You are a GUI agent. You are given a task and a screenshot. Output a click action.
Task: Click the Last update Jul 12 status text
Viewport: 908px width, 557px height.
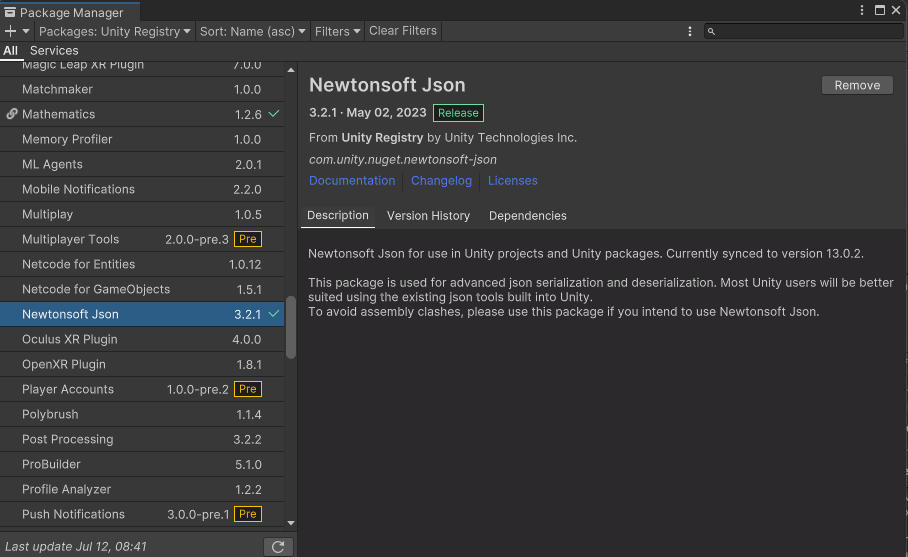coord(76,547)
